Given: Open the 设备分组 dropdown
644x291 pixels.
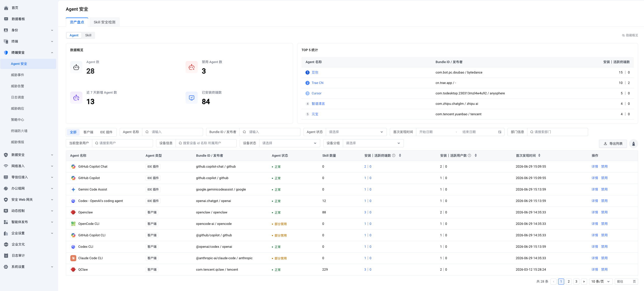Looking at the screenshot, I should pos(373,143).
